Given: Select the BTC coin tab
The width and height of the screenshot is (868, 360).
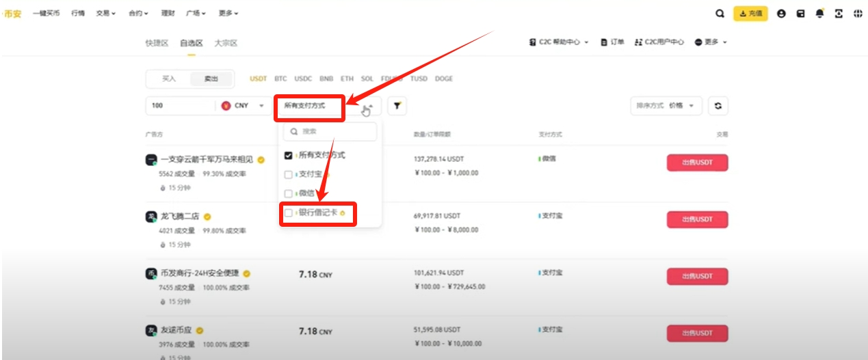Looking at the screenshot, I should pos(280,79).
